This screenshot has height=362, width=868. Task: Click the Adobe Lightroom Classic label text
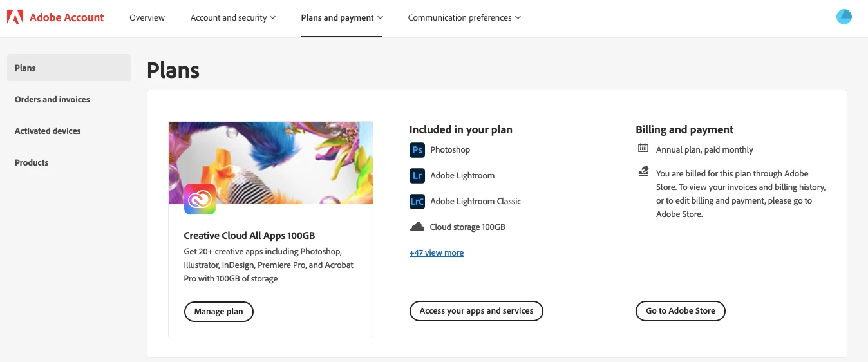click(476, 202)
